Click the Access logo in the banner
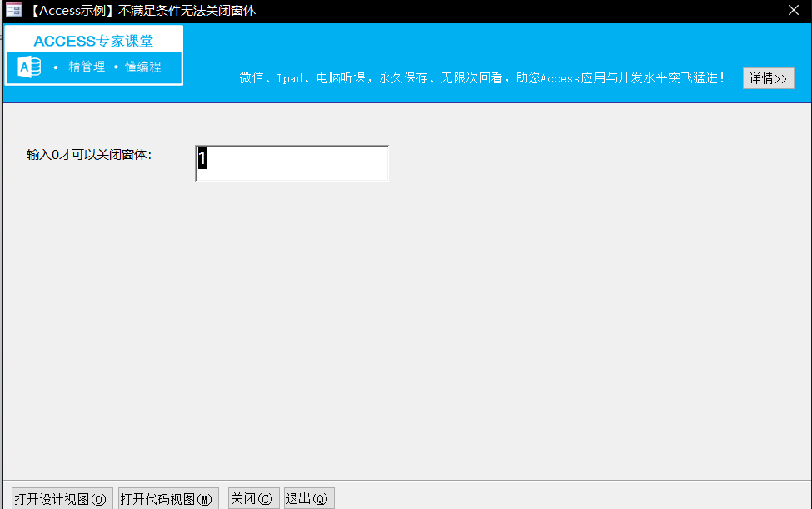Image resolution: width=812 pixels, height=509 pixels. click(x=29, y=67)
